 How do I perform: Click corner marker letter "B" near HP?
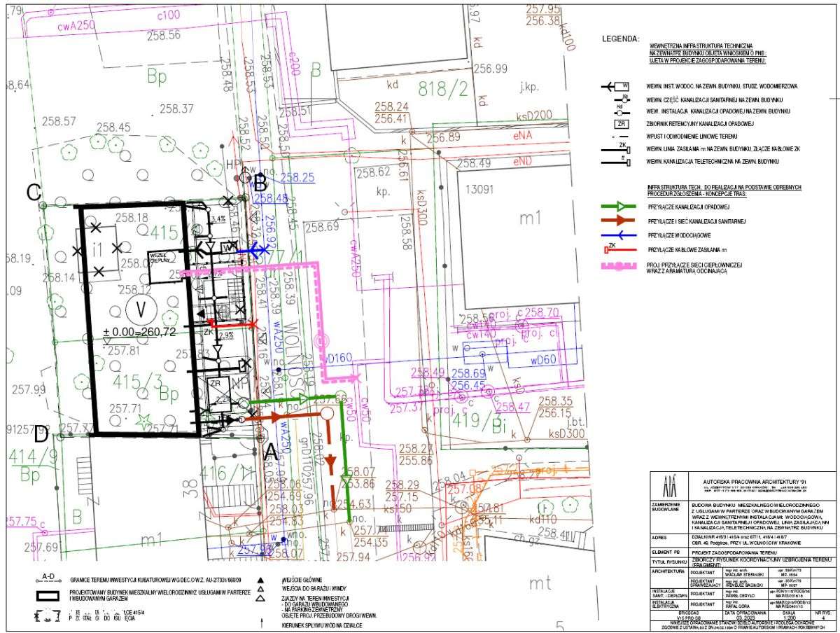260,184
